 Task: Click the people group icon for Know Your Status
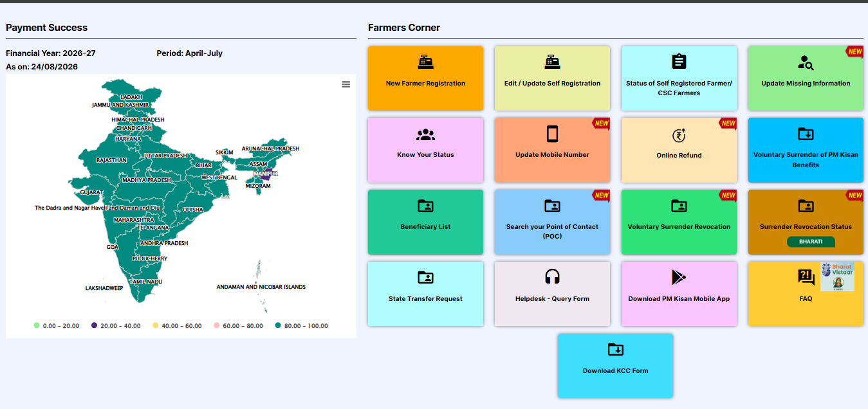425,134
